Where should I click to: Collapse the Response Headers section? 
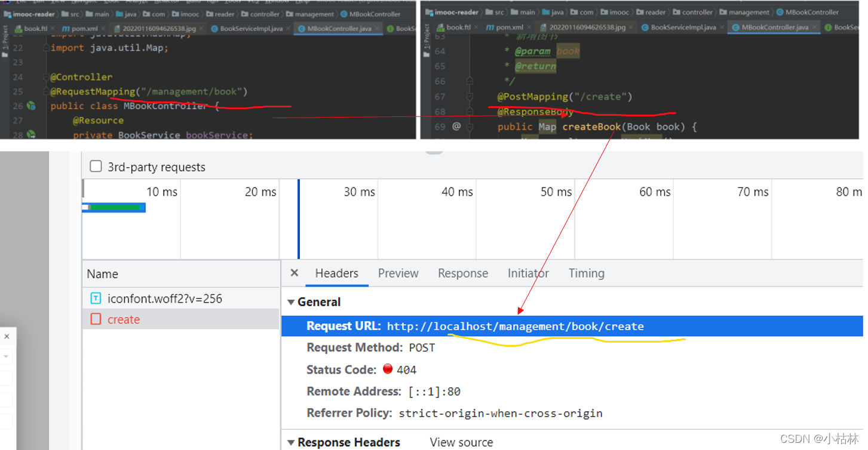point(291,442)
